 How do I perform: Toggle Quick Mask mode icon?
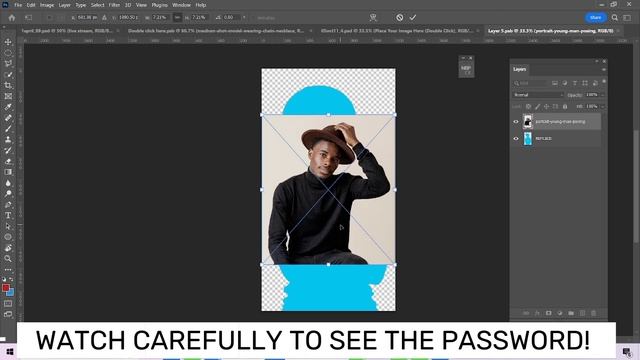click(x=8, y=304)
